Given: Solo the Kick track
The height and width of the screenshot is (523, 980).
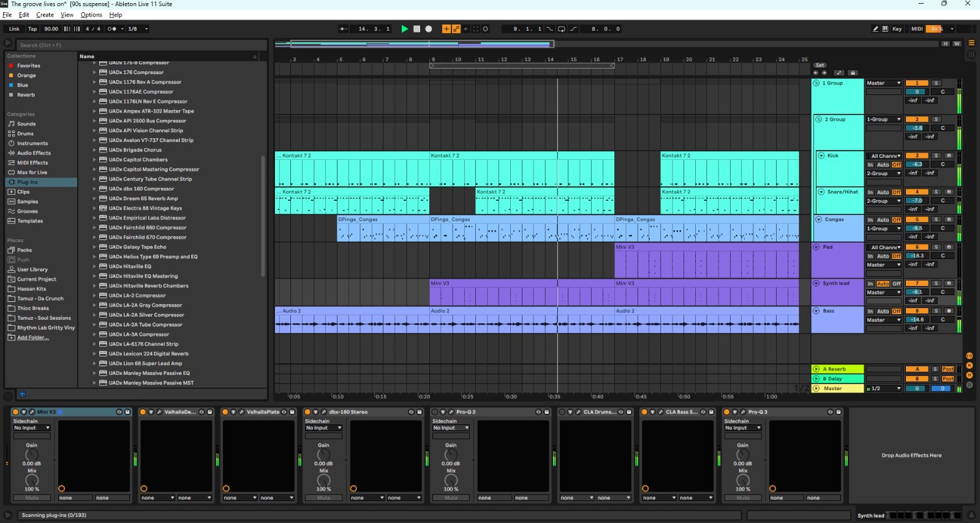Looking at the screenshot, I should [x=936, y=156].
